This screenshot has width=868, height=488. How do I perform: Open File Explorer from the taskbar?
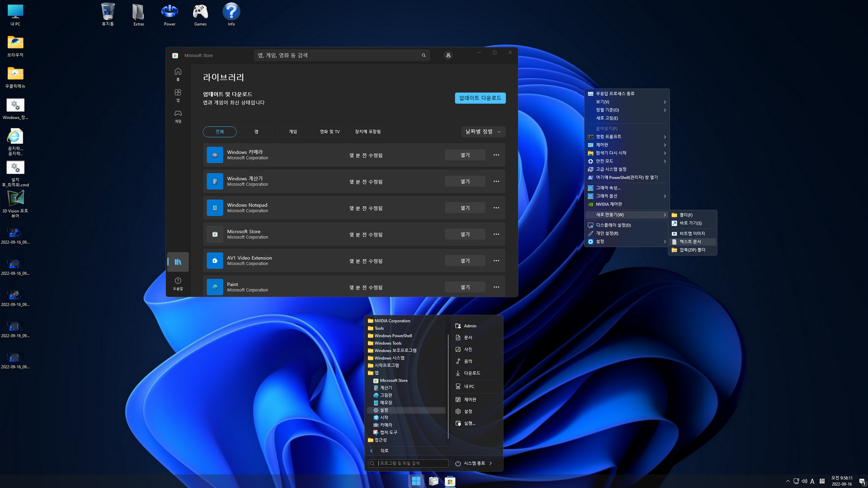click(x=434, y=481)
